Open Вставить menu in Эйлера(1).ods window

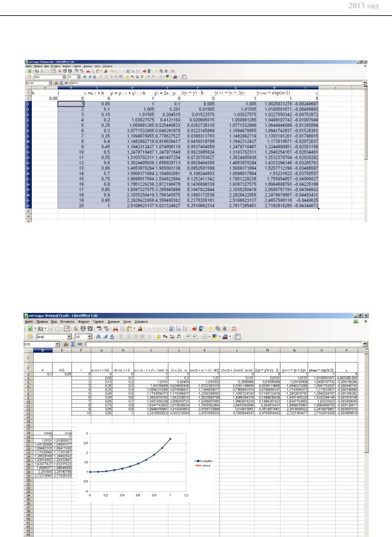(x=67, y=321)
